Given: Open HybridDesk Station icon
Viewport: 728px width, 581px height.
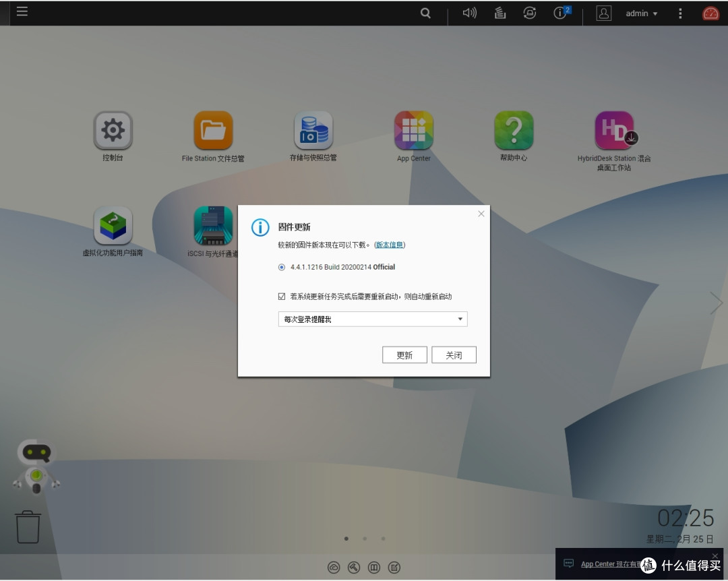Looking at the screenshot, I should pos(614,130).
